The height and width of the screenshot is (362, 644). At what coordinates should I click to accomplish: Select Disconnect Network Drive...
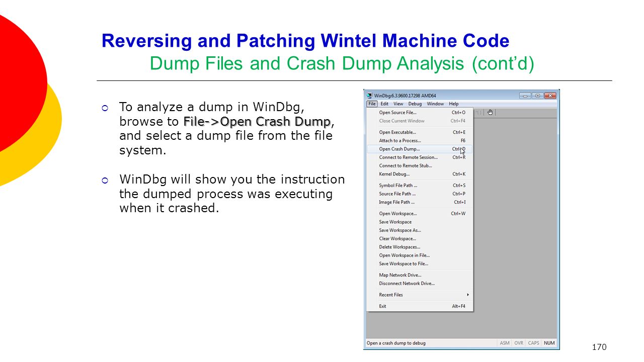click(x=420, y=284)
